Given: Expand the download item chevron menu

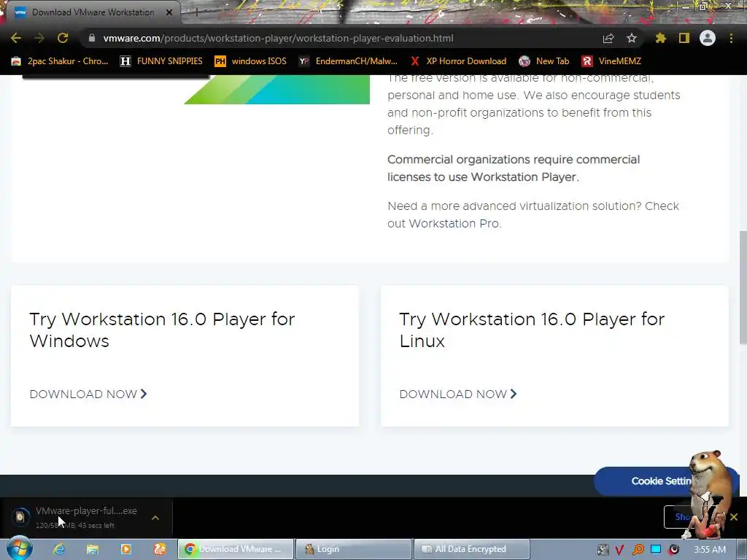Looking at the screenshot, I should pos(155,517).
